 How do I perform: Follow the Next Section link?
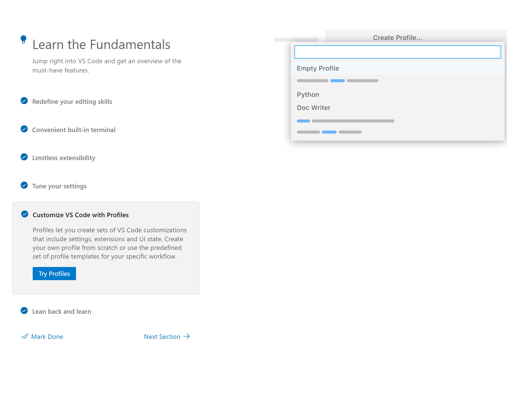tap(162, 336)
